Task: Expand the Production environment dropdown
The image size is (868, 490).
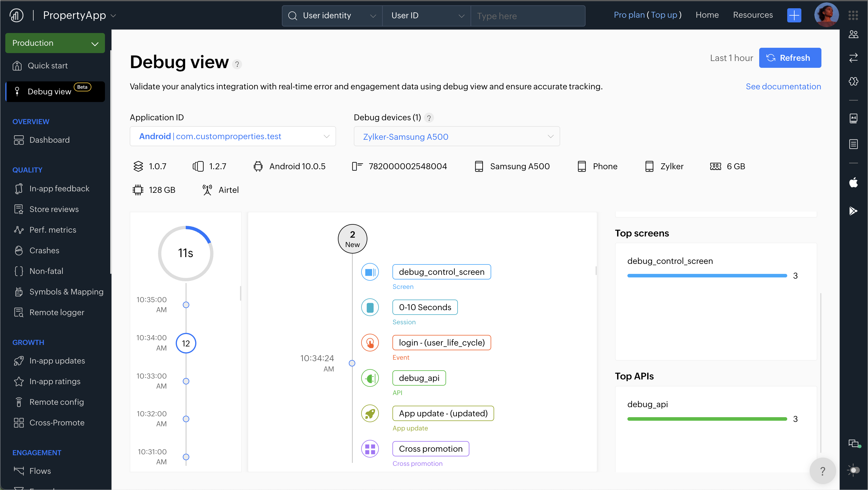Action: [x=55, y=43]
